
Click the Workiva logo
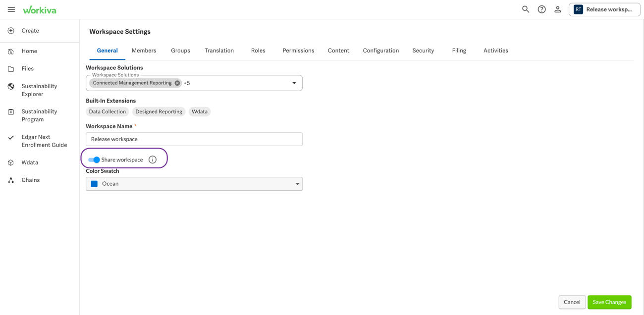pyautogui.click(x=40, y=10)
